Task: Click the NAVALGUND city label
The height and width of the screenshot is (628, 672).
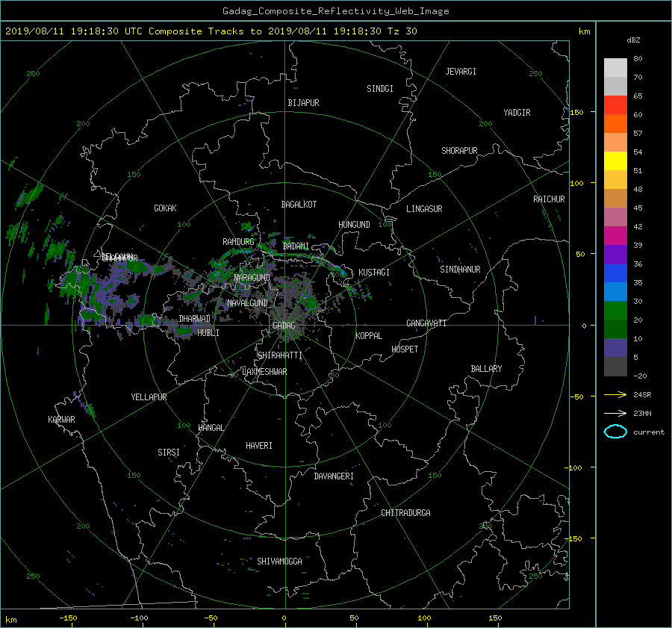Action: point(247,303)
